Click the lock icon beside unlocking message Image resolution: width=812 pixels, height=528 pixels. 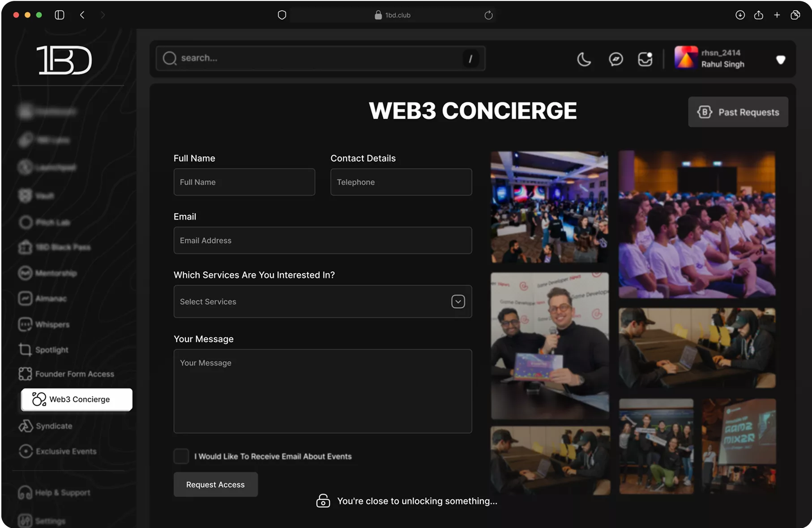pyautogui.click(x=323, y=501)
